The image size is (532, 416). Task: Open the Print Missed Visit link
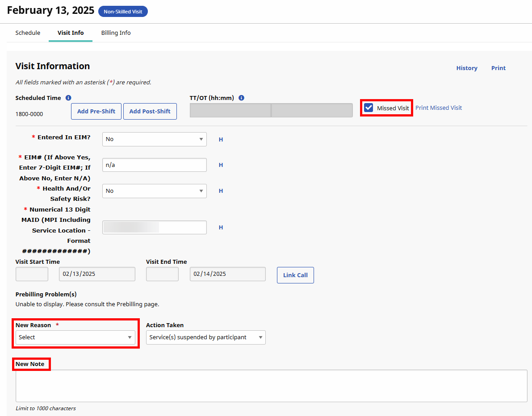point(438,107)
